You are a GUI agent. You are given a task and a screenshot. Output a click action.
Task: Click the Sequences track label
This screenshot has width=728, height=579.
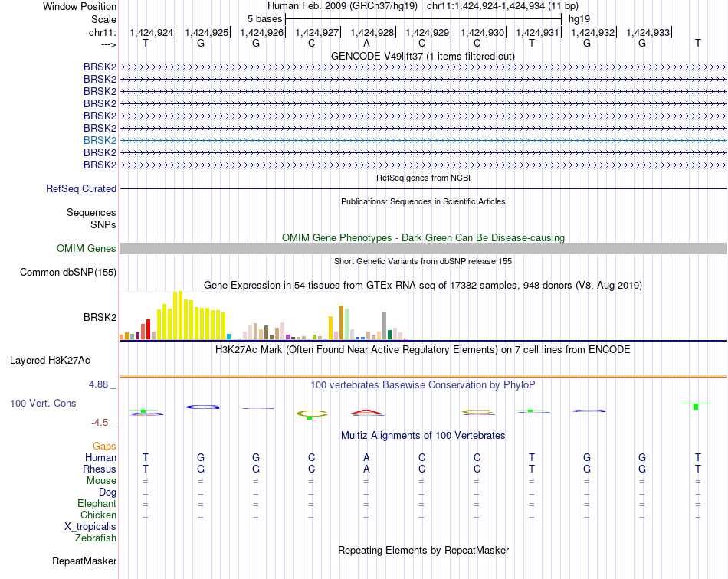click(x=91, y=212)
